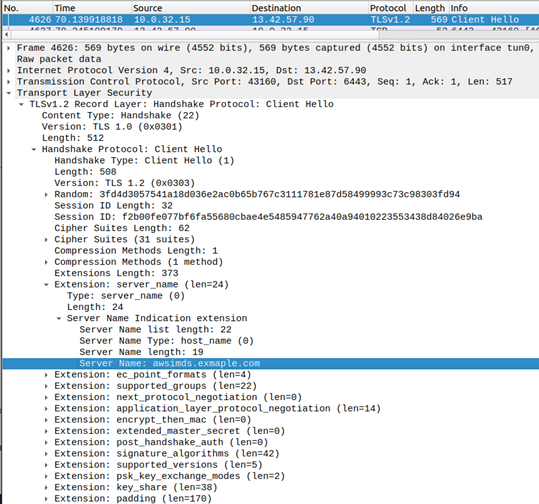Click the horizontal scrollbar left arrow

[6, 34]
